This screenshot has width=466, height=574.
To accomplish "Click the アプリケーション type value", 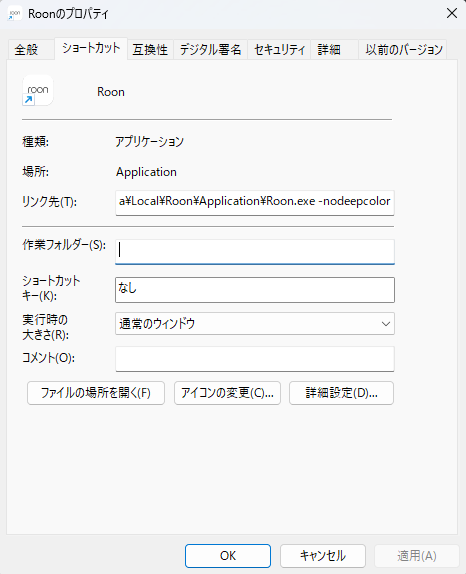I will [x=149, y=142].
